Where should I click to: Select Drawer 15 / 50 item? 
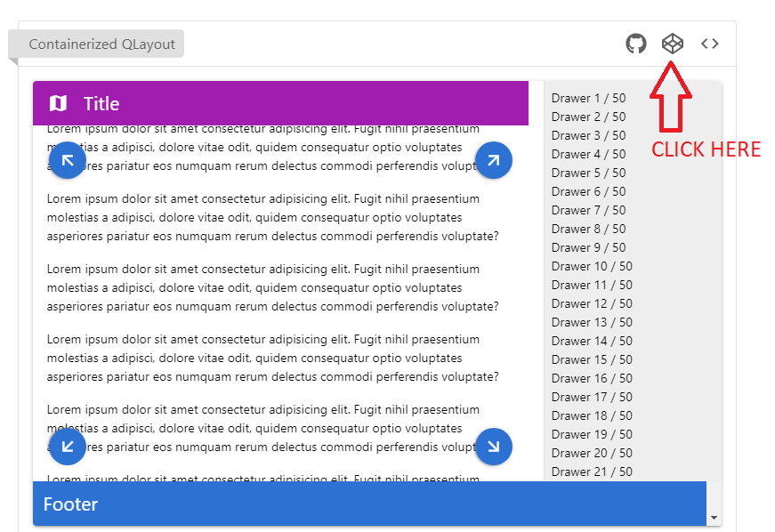coord(592,359)
